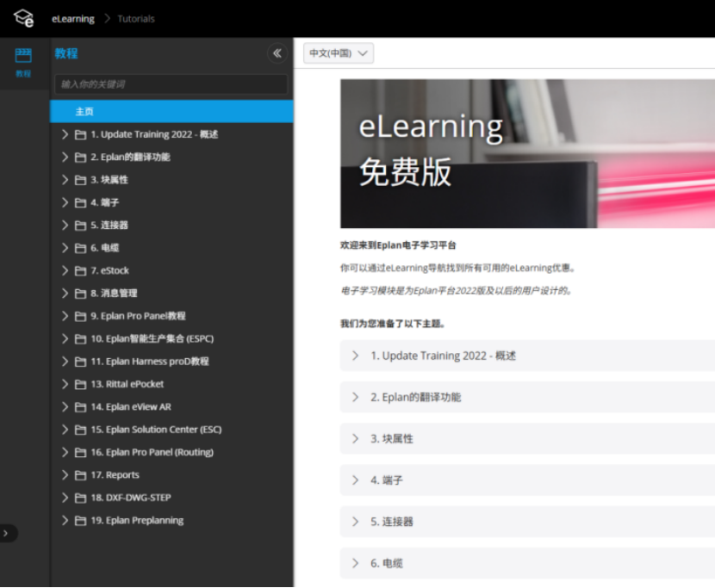Open tree item 9. Eplan Pro Panel教程
The image size is (715, 588).
tap(138, 316)
